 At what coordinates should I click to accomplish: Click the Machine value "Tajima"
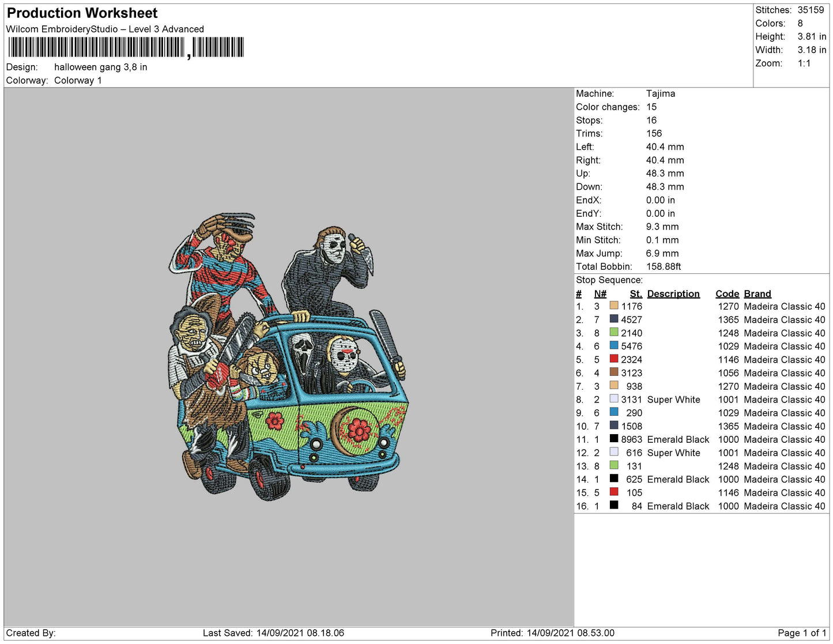pos(661,93)
